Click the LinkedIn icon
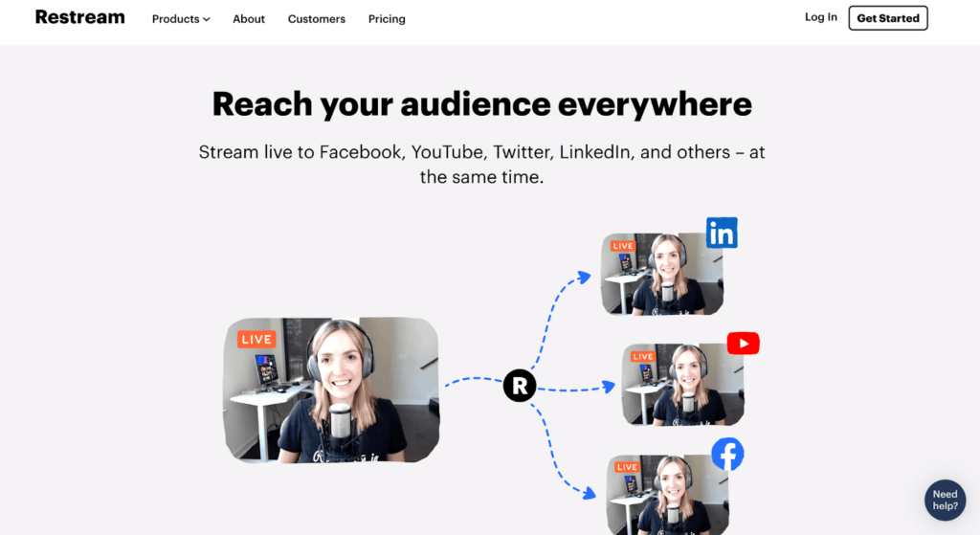980x535 pixels. point(722,233)
